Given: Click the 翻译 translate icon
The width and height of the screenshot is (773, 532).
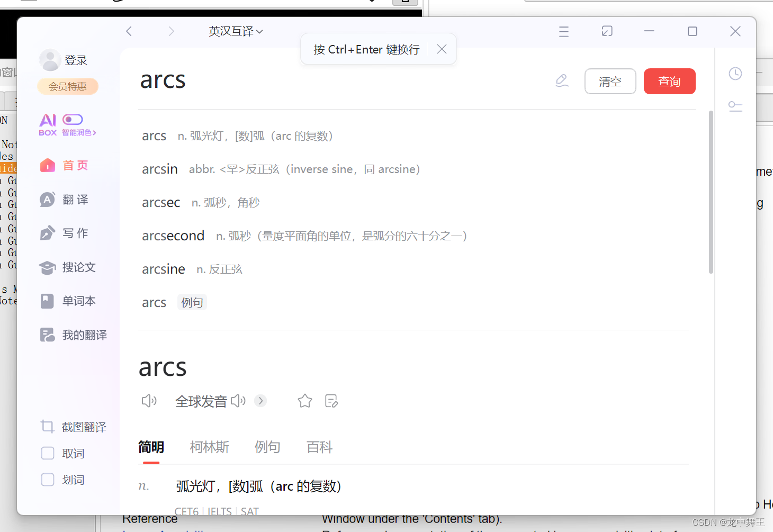Looking at the screenshot, I should [48, 200].
